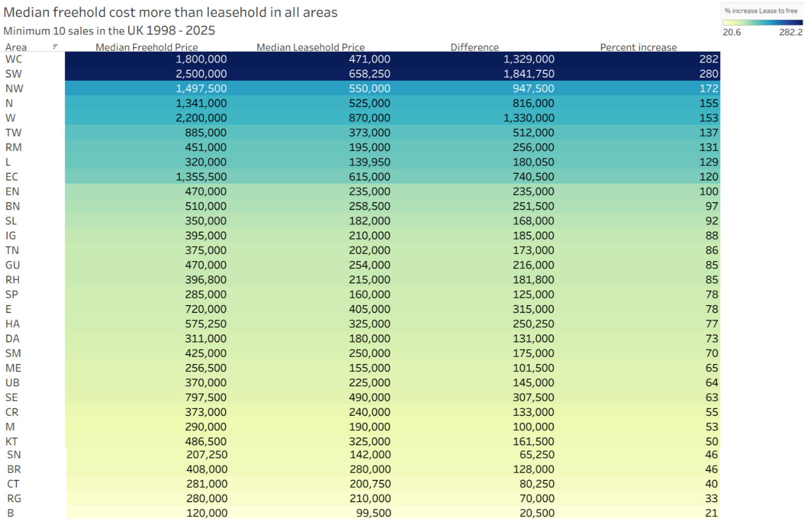
Task: Click difference 80,250 in CT row
Action: [537, 484]
